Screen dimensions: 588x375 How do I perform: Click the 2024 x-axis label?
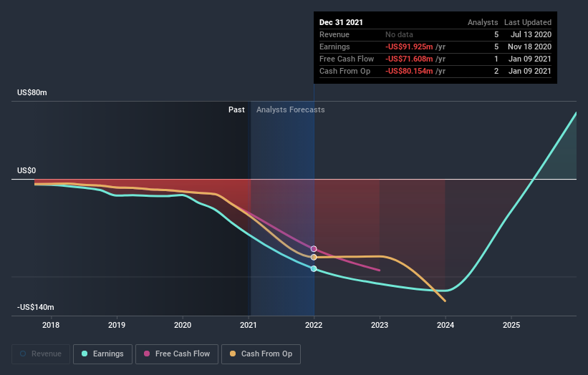pos(445,325)
